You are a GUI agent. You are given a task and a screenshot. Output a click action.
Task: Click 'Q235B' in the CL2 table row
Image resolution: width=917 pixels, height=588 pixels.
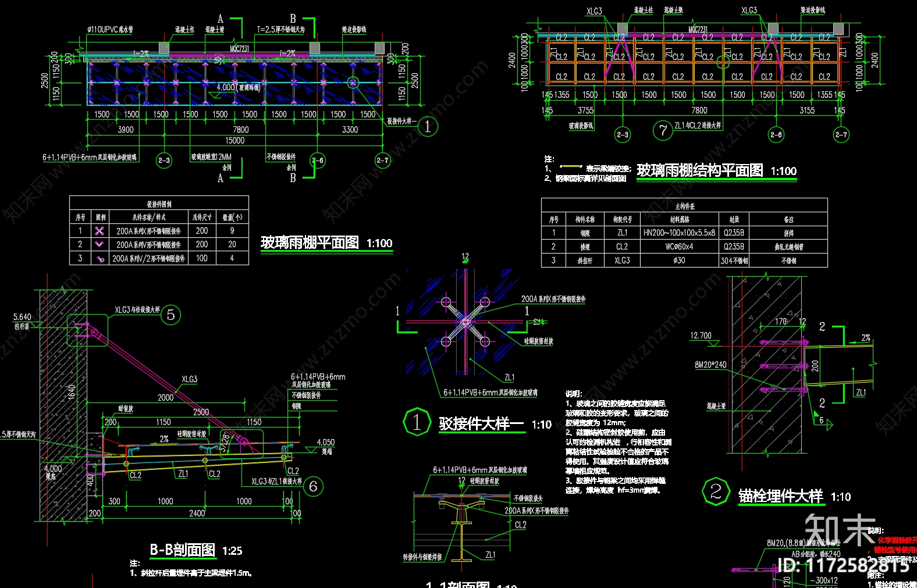click(734, 247)
